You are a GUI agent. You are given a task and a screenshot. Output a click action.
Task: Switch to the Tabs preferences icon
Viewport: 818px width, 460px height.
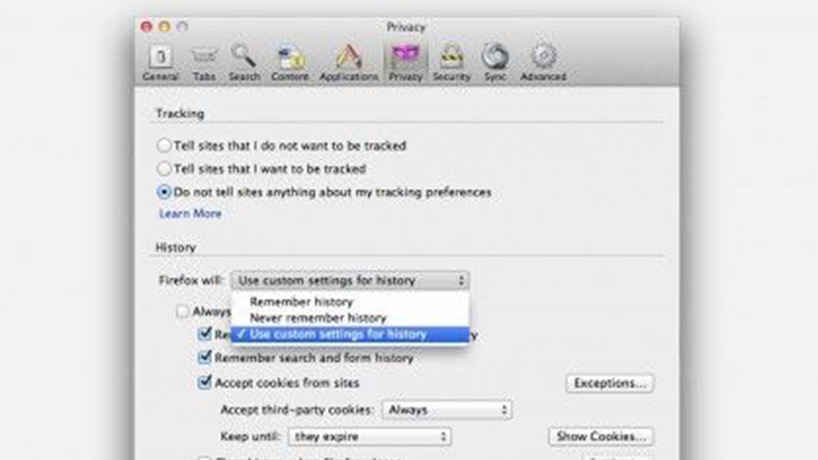[204, 61]
